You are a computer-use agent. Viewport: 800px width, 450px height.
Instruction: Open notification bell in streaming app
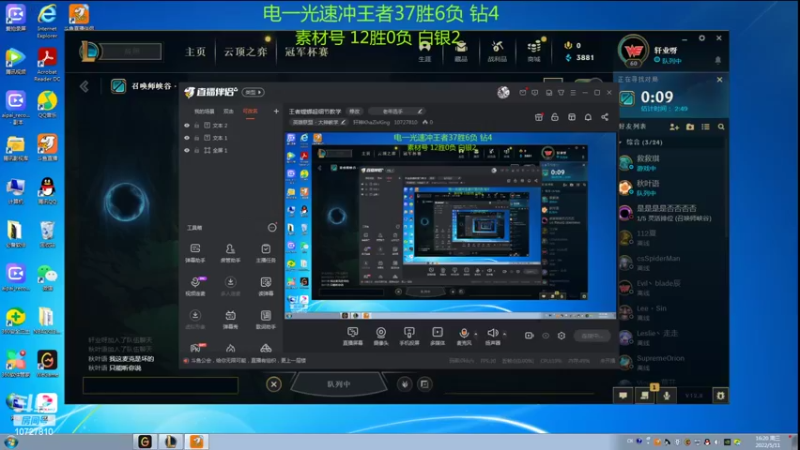coord(588,117)
